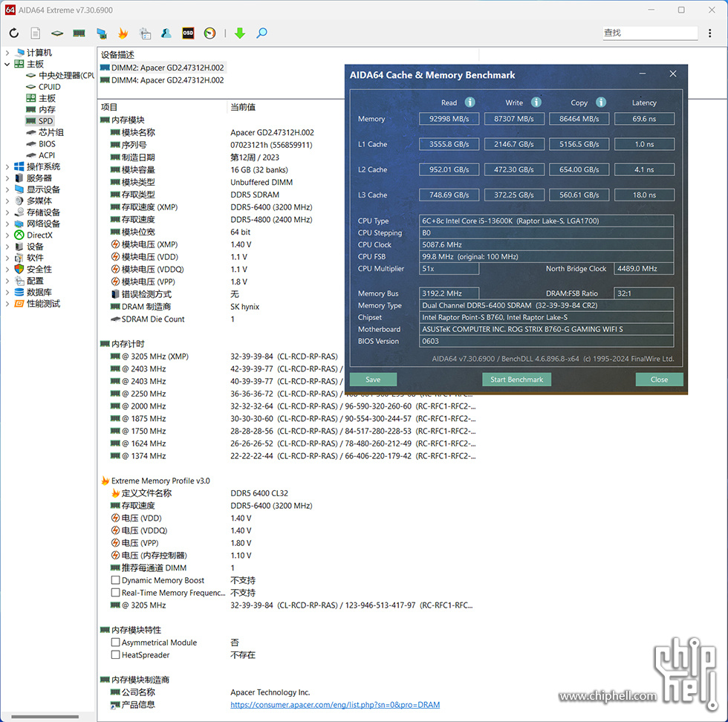Expand the 存储设备 tree node

tap(7, 212)
